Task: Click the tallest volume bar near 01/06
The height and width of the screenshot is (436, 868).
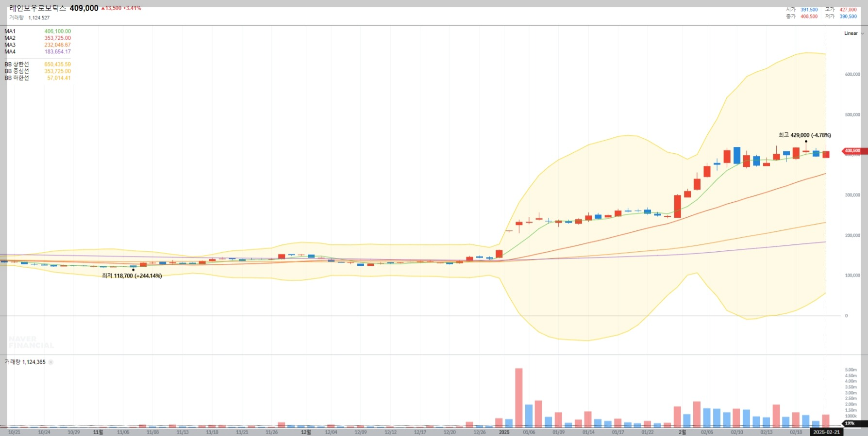Action: [x=519, y=398]
